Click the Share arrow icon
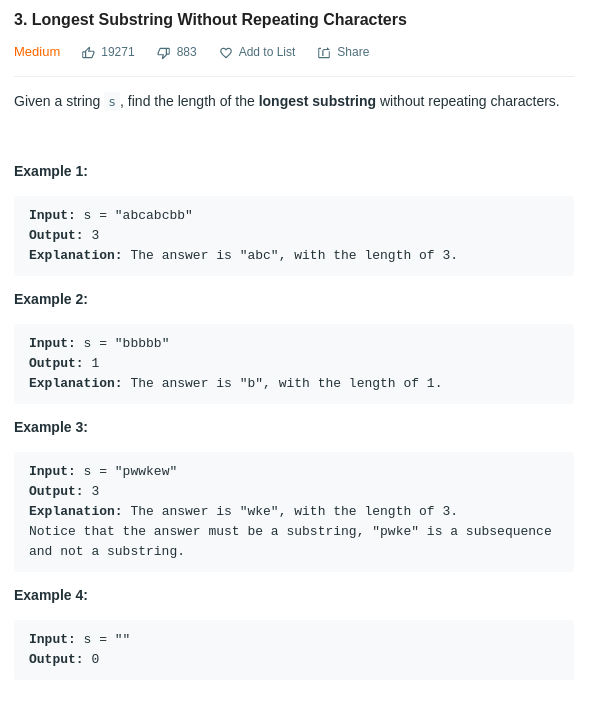This screenshot has height=703, width=593. tap(324, 53)
